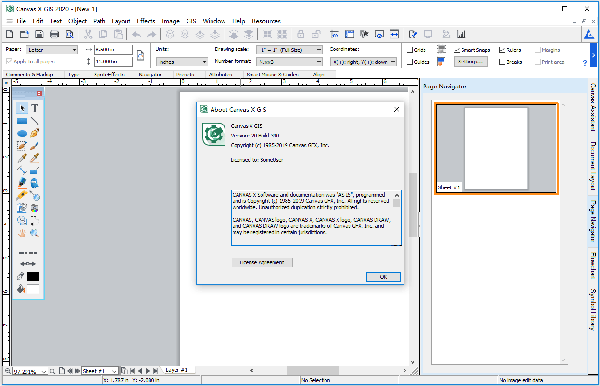This screenshot has width=600, height=386.
Task: Toggle the Margins checkbox
Action: coord(538,50)
